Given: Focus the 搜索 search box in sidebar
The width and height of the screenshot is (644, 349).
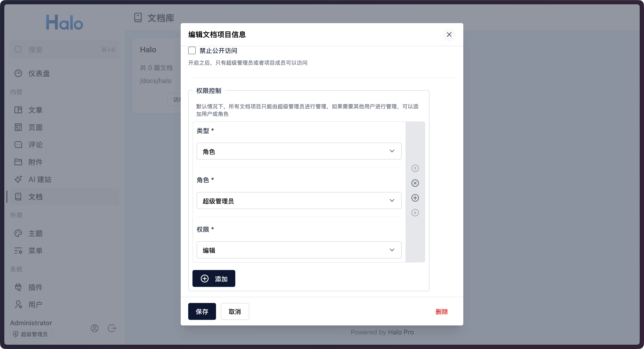Looking at the screenshot, I should point(64,49).
